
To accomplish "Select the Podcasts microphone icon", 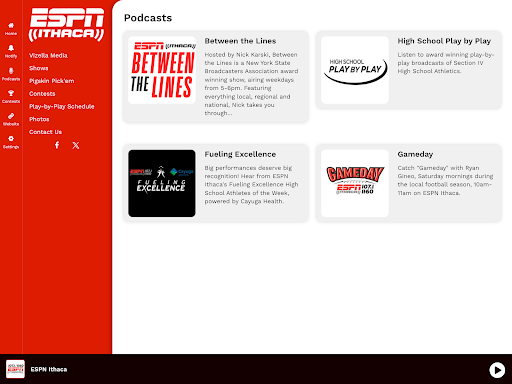I will tap(11, 74).
